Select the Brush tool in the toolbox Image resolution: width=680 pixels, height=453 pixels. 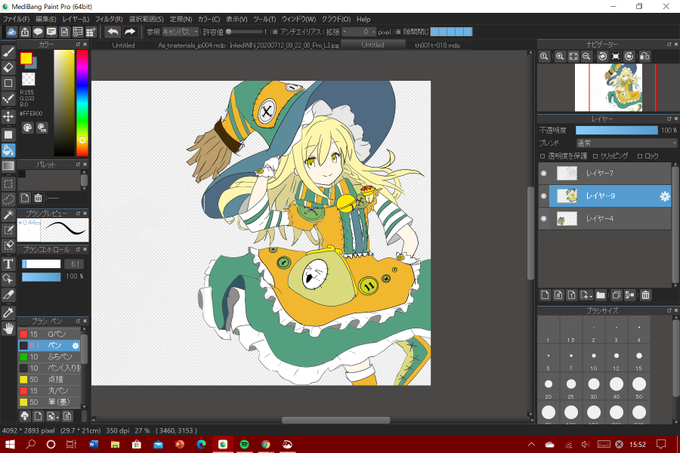[x=8, y=52]
